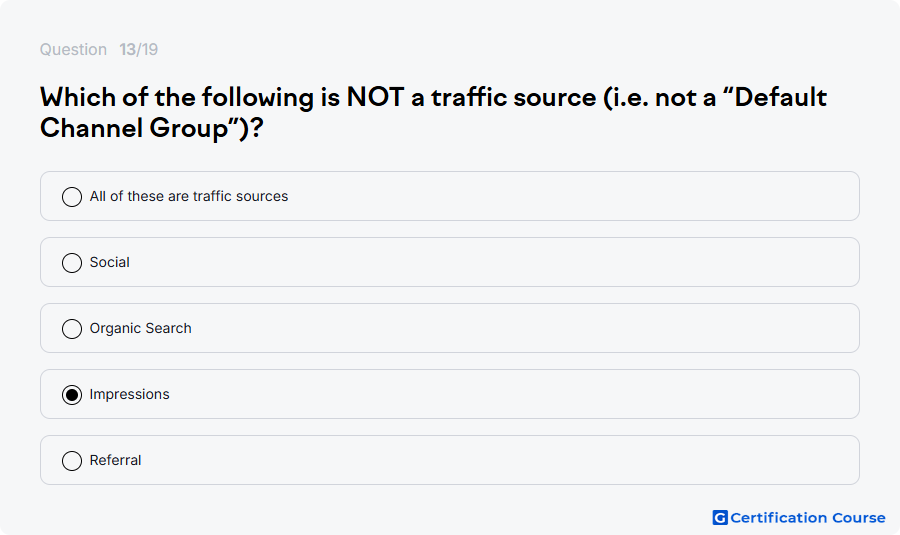Image resolution: width=900 pixels, height=535 pixels.
Task: Click the gray 'Question' label
Action: point(73,49)
